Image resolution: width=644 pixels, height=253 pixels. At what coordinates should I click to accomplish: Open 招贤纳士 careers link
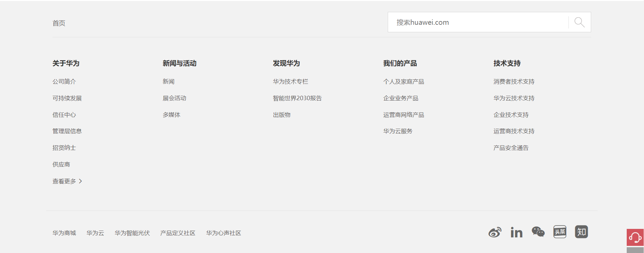pos(64,148)
